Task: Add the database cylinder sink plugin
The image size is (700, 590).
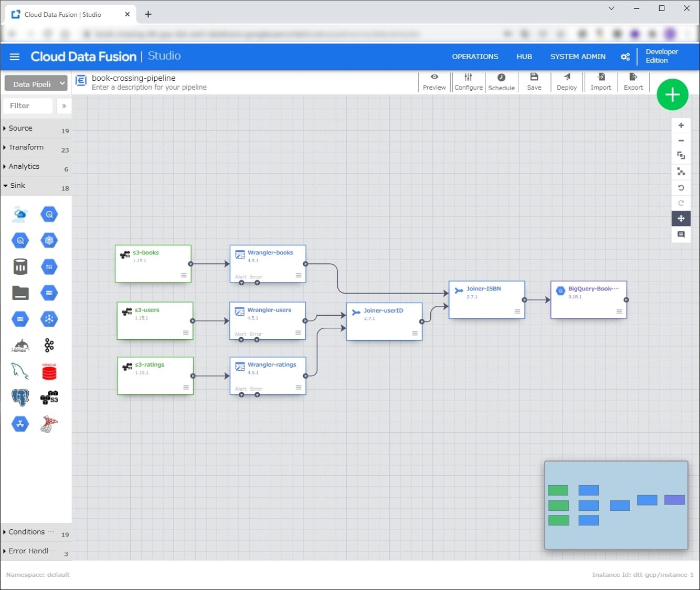Action: [20, 267]
